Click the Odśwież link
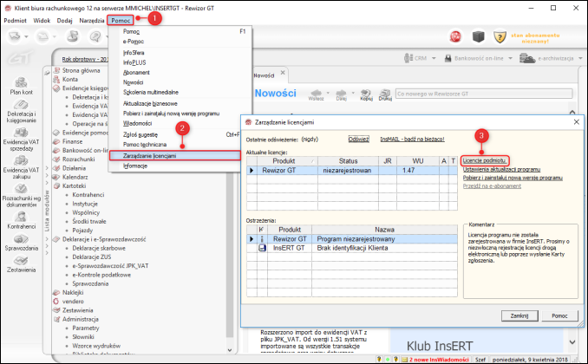This screenshot has width=588, height=364. coord(358,139)
